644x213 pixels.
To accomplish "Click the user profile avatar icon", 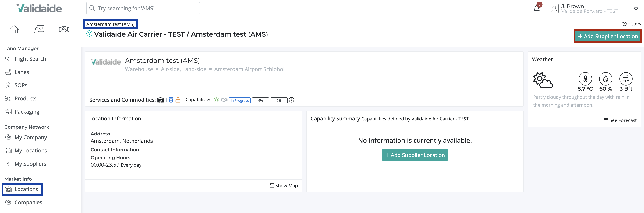I will 554,9.
